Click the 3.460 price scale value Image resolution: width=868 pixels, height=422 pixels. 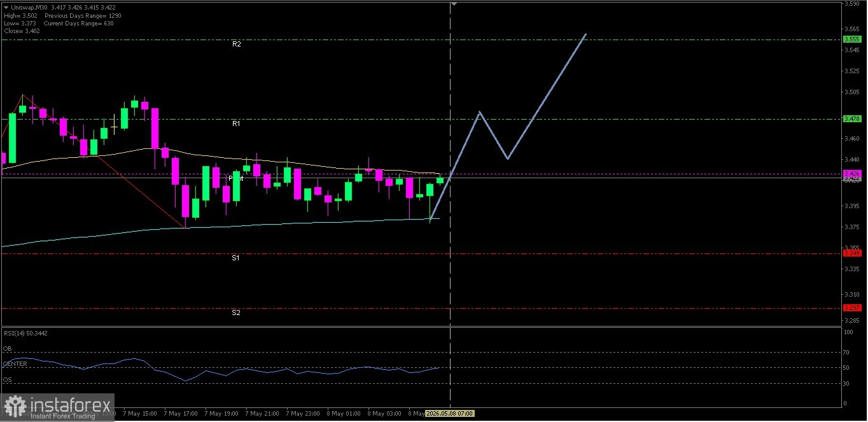point(852,138)
